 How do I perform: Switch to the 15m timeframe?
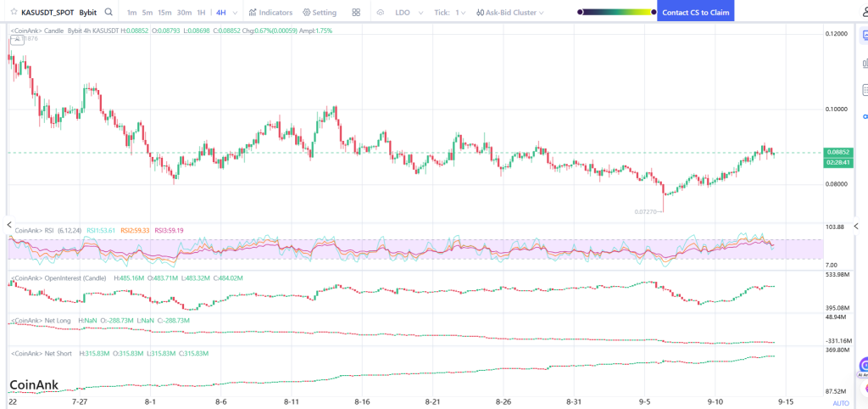pyautogui.click(x=164, y=13)
